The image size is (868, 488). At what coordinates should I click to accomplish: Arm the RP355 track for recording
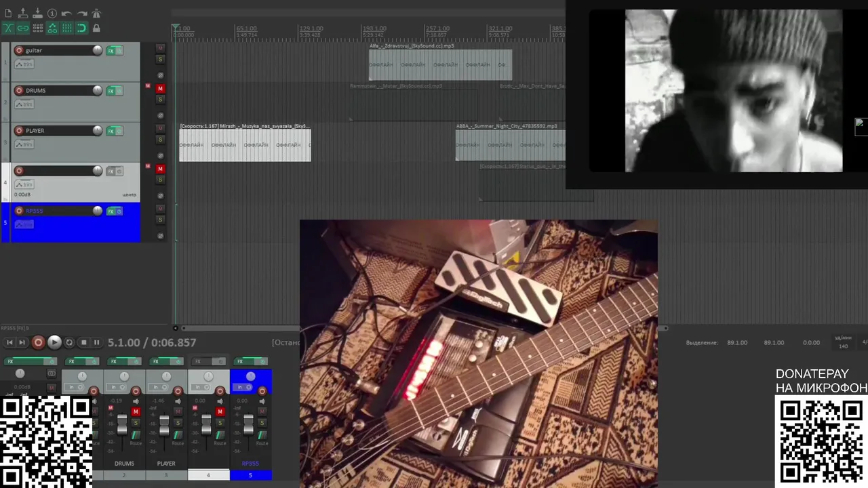(19, 211)
